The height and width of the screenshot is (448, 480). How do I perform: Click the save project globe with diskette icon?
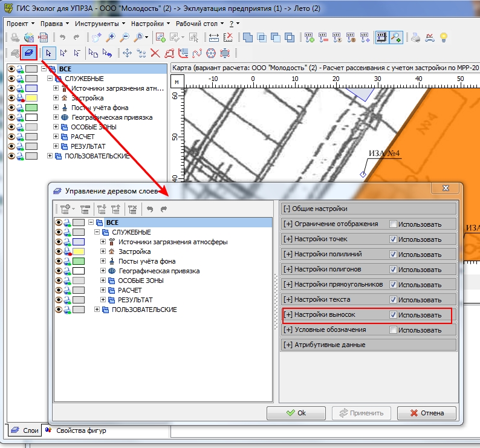click(29, 37)
